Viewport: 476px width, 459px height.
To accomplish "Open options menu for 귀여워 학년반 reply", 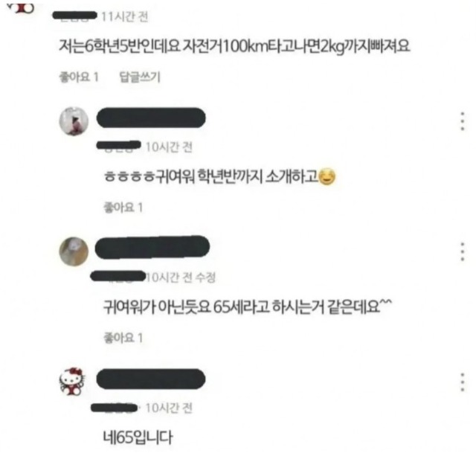I will point(462,121).
